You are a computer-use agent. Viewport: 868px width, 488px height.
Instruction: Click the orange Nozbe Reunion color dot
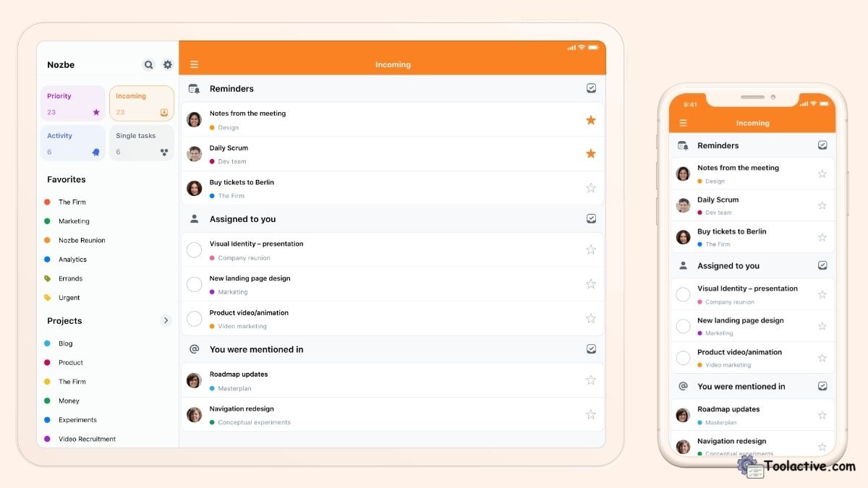coord(48,241)
